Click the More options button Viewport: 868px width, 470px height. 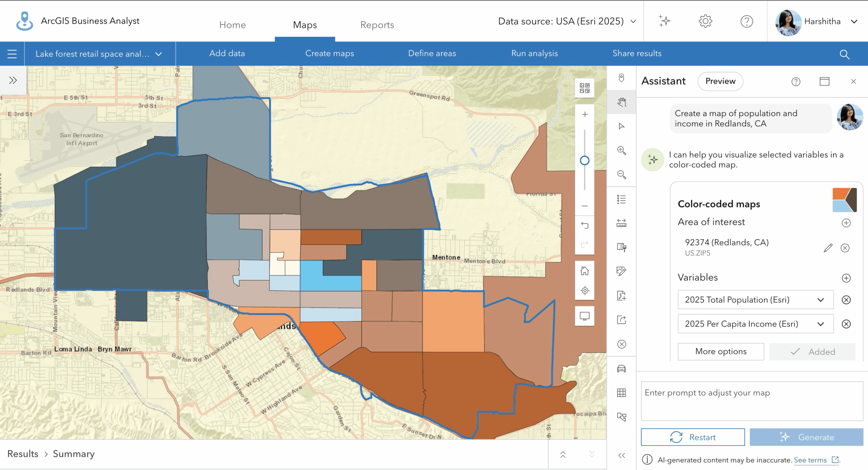[x=721, y=351]
